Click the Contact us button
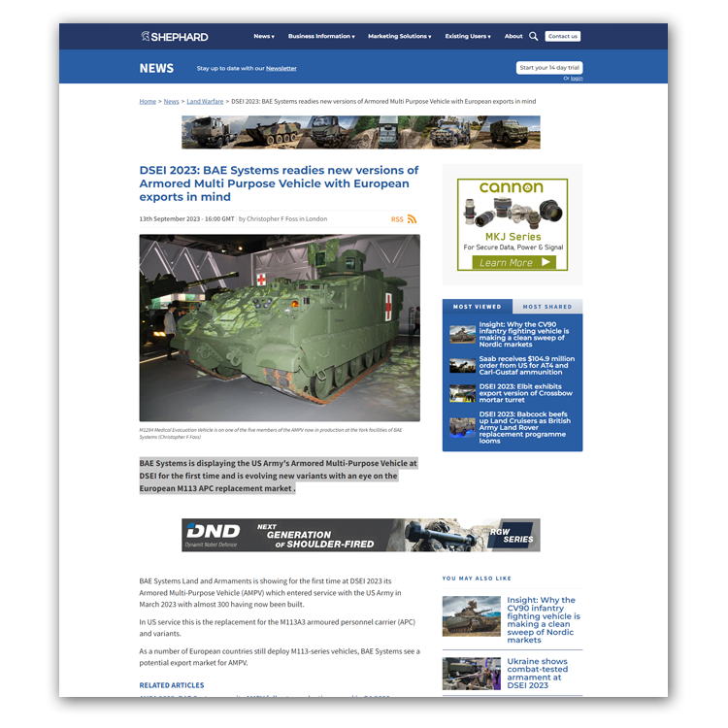Screen dimensions: 728x728 [x=563, y=36]
